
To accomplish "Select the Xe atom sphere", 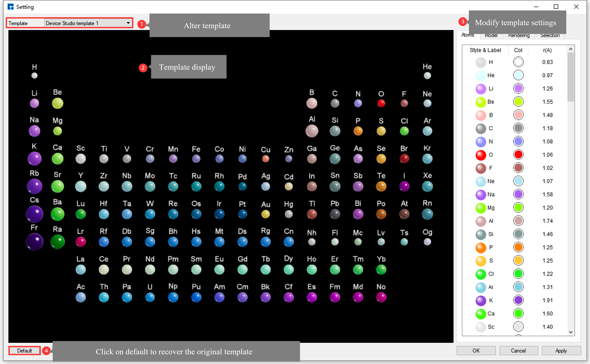I will coord(427,186).
